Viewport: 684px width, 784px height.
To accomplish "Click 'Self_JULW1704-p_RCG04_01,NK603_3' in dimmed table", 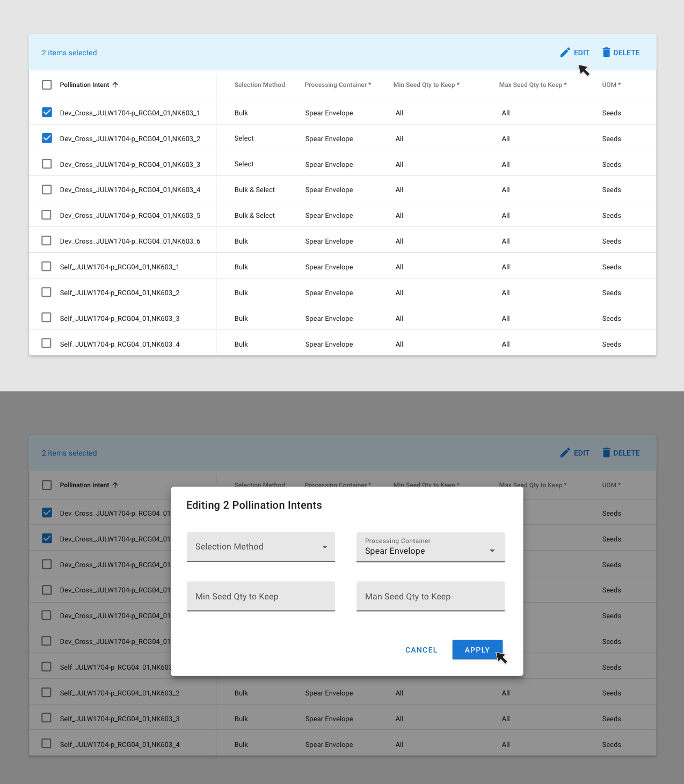I will click(x=120, y=719).
